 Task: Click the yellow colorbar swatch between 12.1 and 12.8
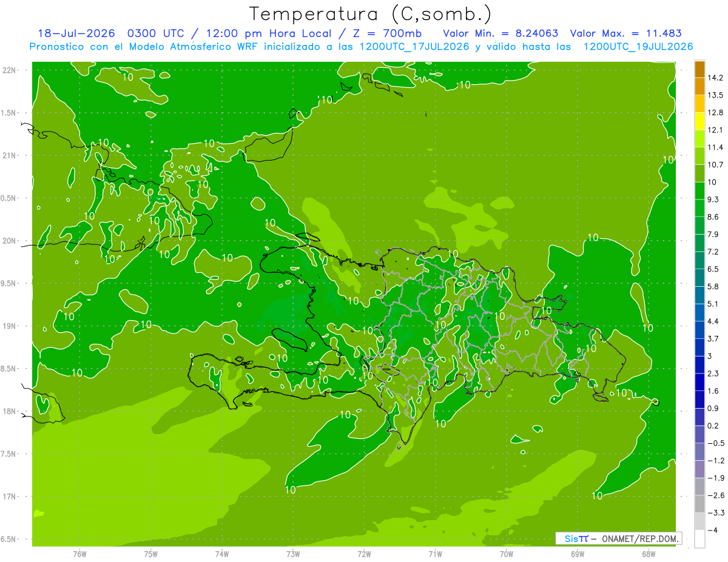pos(699,121)
